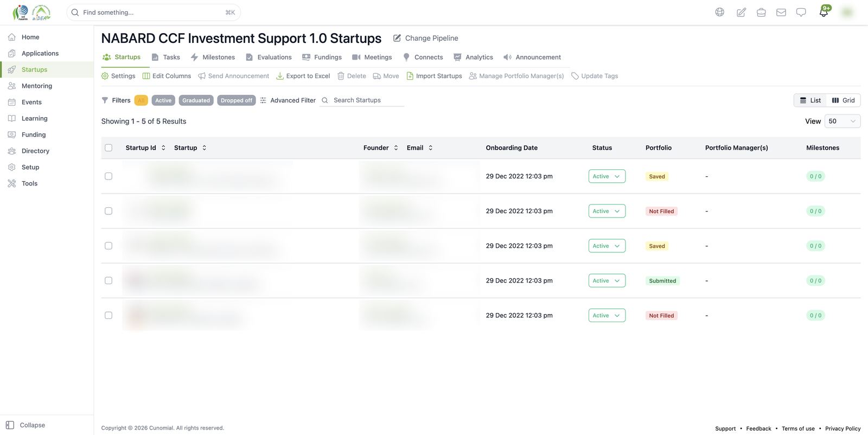
Task: Click Import Startups
Action: click(x=434, y=76)
